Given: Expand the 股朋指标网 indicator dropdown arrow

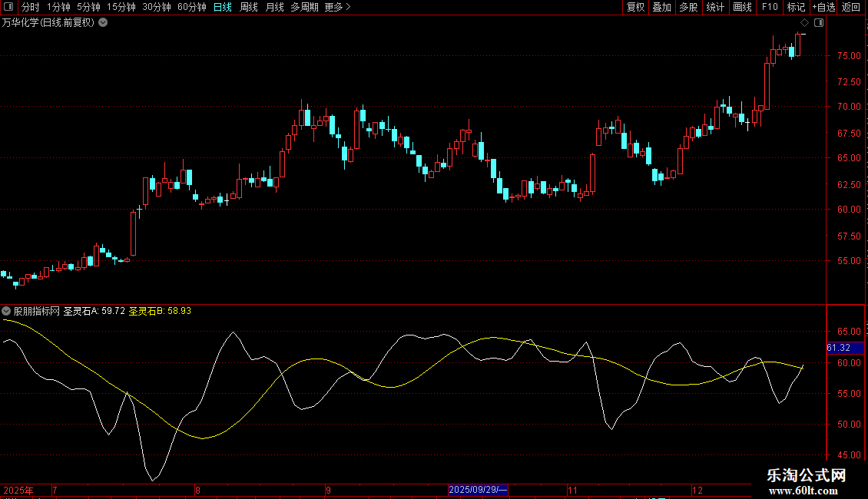Looking at the screenshot, I should (x=7, y=312).
